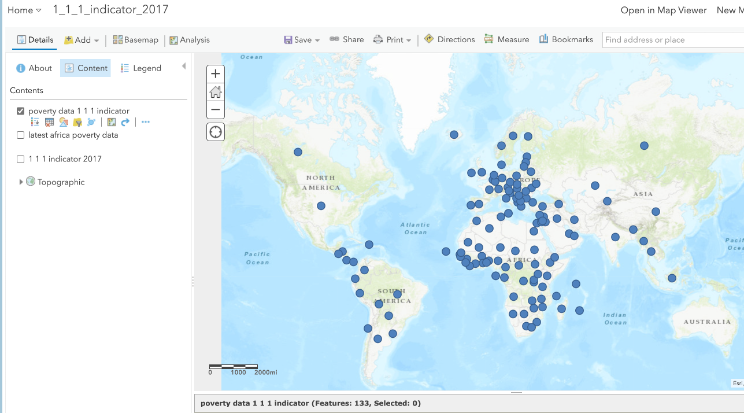The height and width of the screenshot is (414, 744).
Task: Switch to the About tab
Action: [34, 68]
